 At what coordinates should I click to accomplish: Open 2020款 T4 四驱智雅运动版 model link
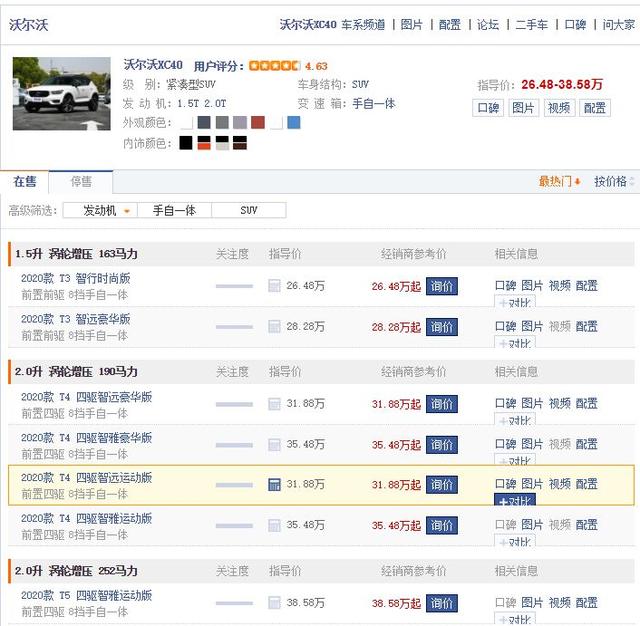pyautogui.click(x=87, y=518)
